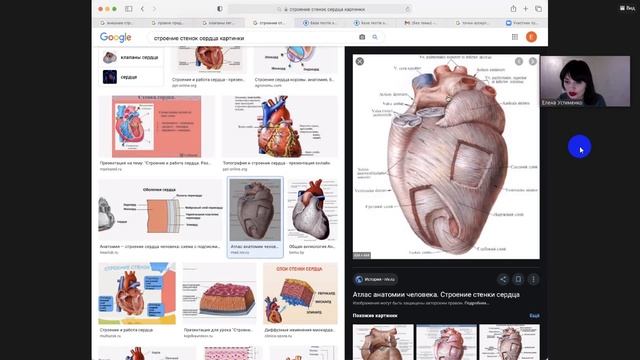Visit the source site chip below preview

(376, 279)
